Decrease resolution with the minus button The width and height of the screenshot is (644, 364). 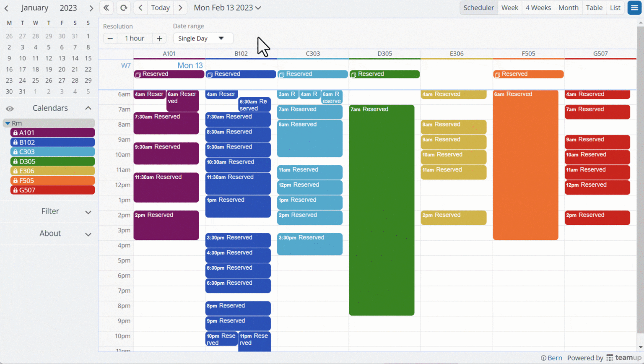coord(110,38)
